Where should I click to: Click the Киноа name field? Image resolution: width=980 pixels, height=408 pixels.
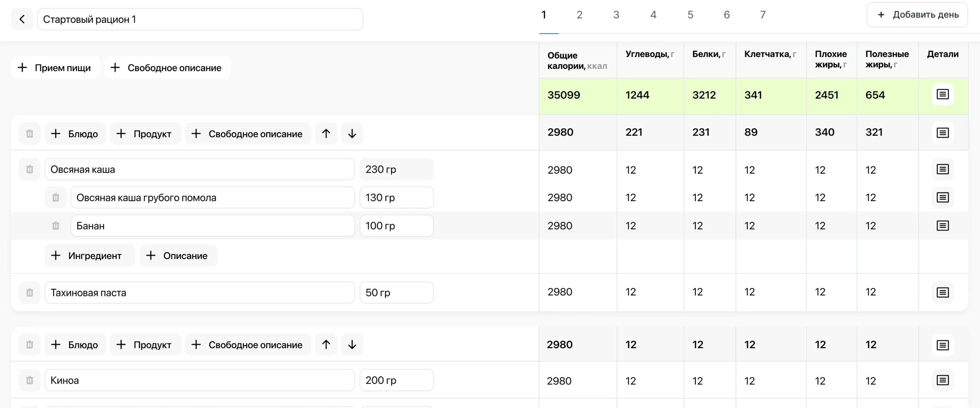click(x=200, y=380)
